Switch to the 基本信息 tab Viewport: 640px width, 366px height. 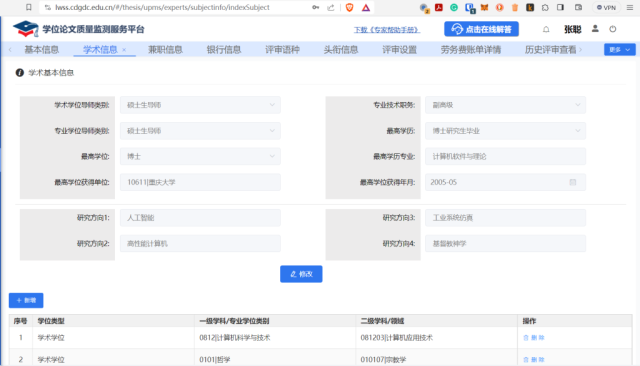coord(41,49)
